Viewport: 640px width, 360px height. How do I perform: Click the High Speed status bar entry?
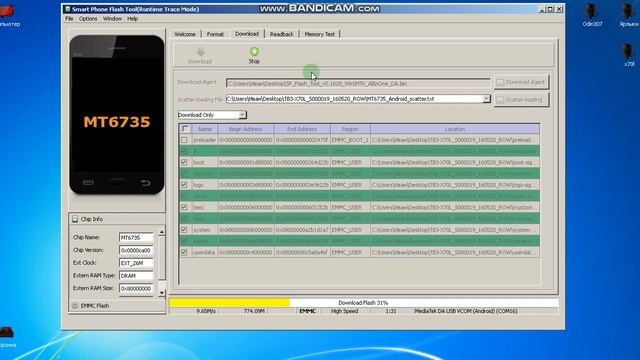(344, 311)
